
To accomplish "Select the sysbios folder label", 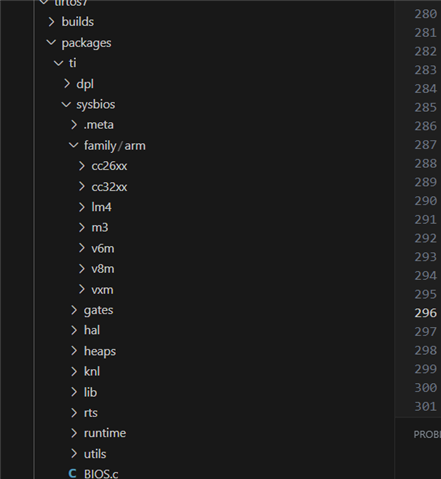I will point(96,105).
